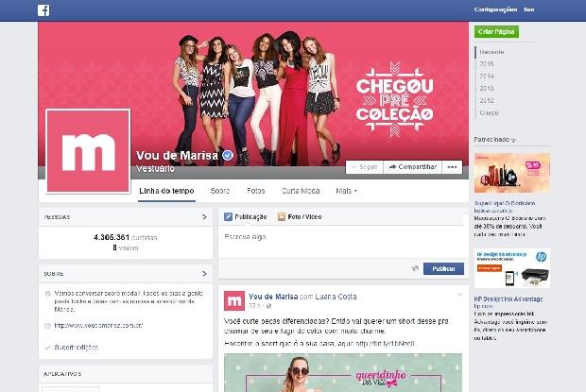Click Sugerir edições link

(77, 348)
